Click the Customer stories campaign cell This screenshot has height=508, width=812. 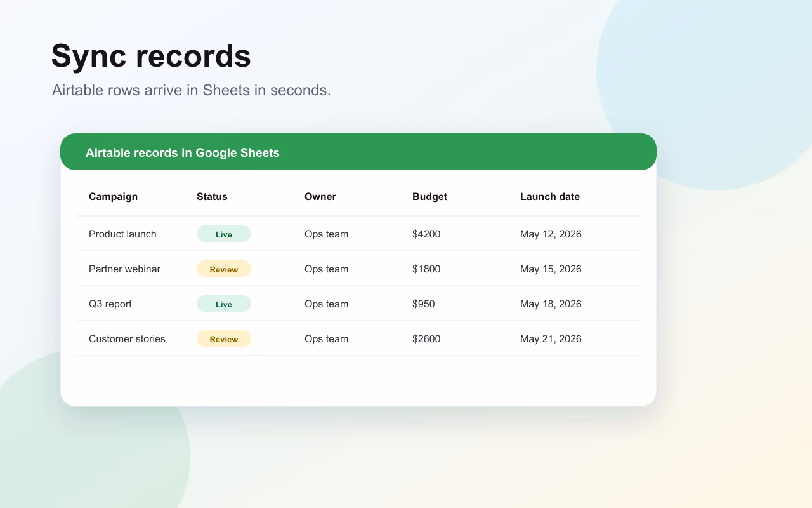(127, 339)
